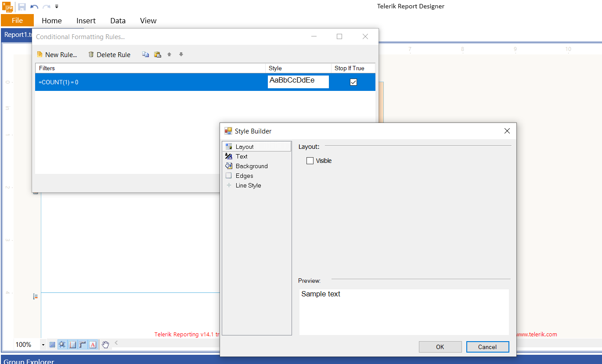
Task: Select Text category in Style Builder
Action: click(257, 156)
